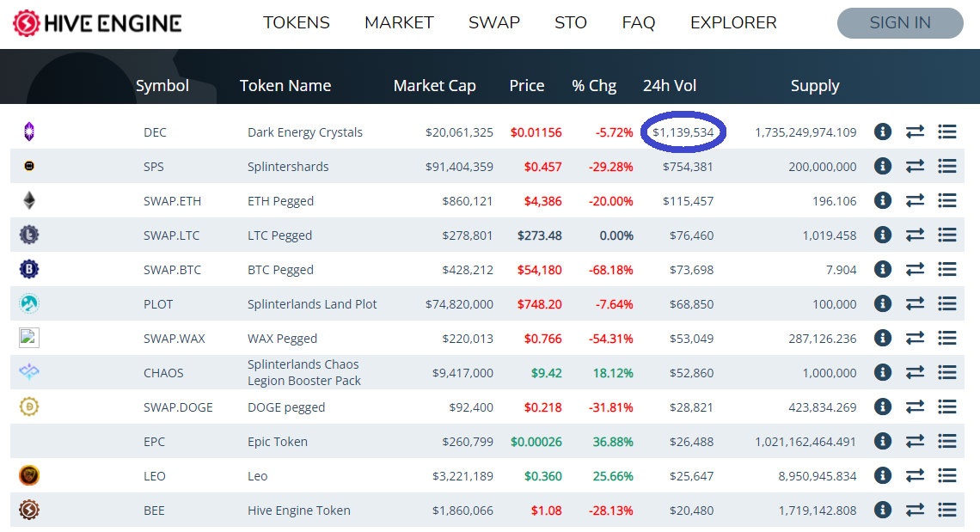Sort by Price column header
Screen dimensions: 980x532
pos(527,86)
